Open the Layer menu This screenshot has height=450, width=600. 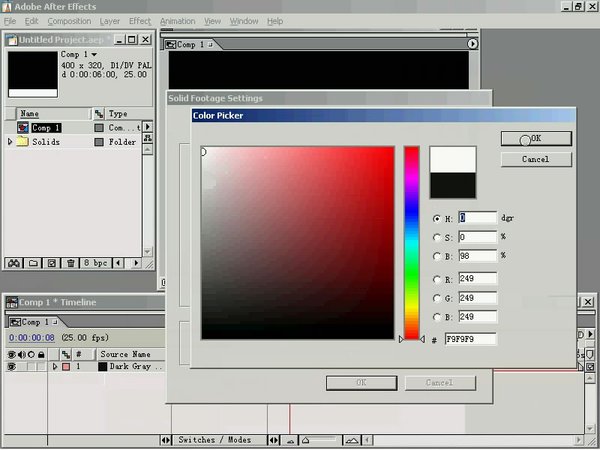tap(109, 21)
